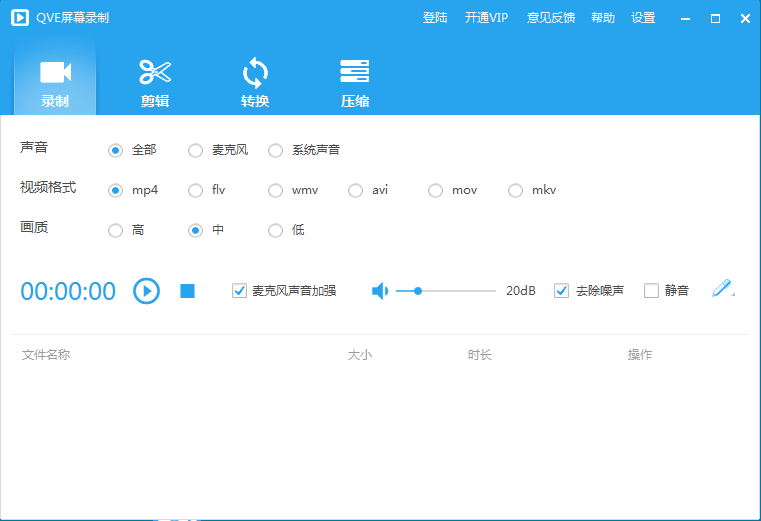
Task: Open the 设置 settings menu
Action: (643, 18)
